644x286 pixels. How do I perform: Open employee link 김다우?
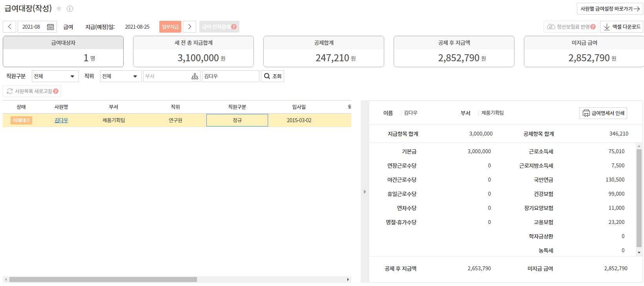point(61,120)
